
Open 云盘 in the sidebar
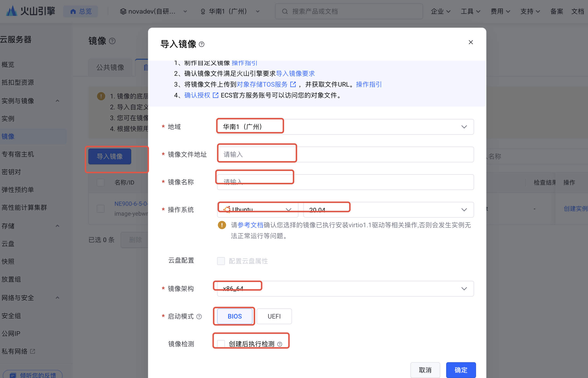8,244
